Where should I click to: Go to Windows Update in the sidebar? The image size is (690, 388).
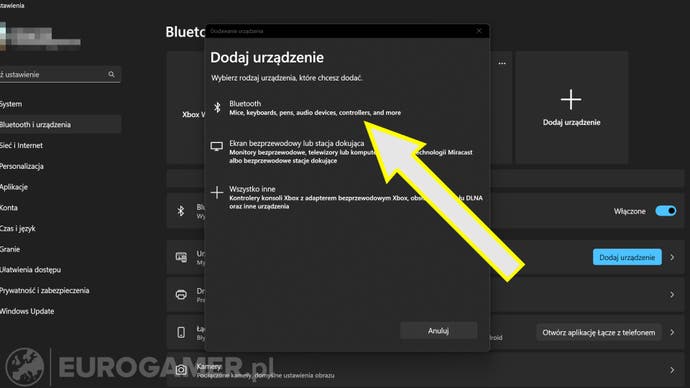pyautogui.click(x=27, y=311)
